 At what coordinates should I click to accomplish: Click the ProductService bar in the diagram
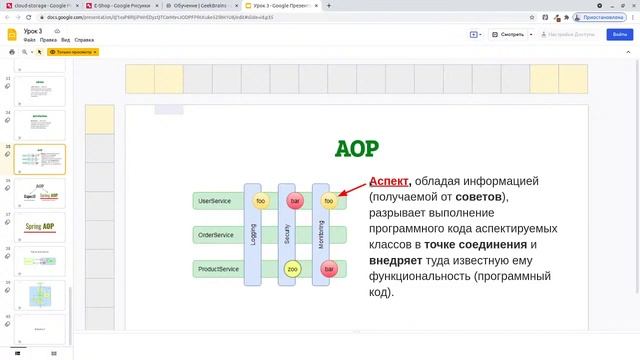(269, 269)
